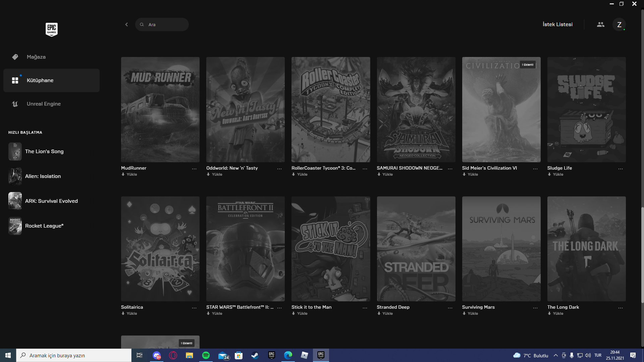Open notification center icon

coord(633,355)
